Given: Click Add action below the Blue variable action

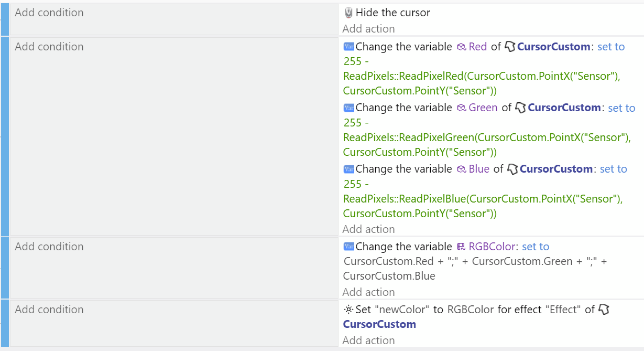Looking at the screenshot, I should click(x=368, y=229).
